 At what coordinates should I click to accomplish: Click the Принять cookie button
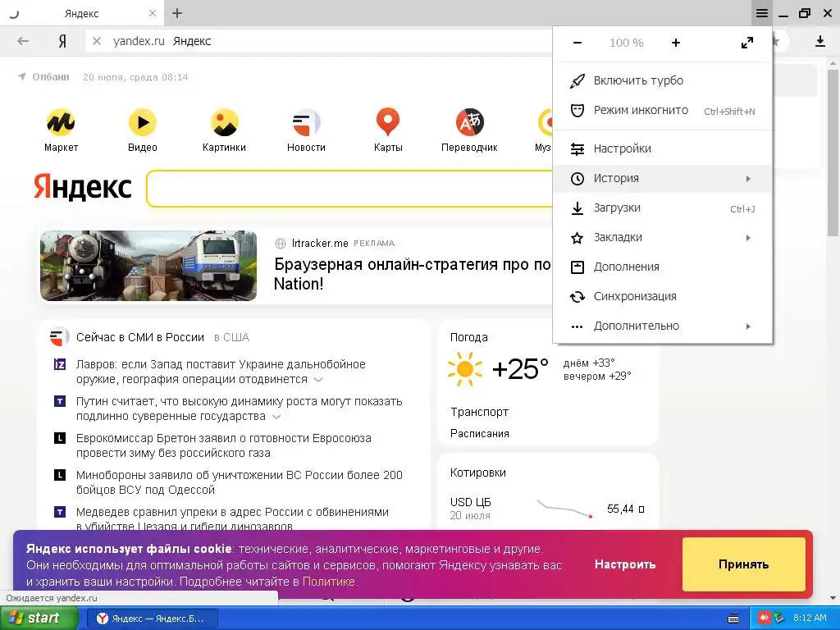pos(743,564)
